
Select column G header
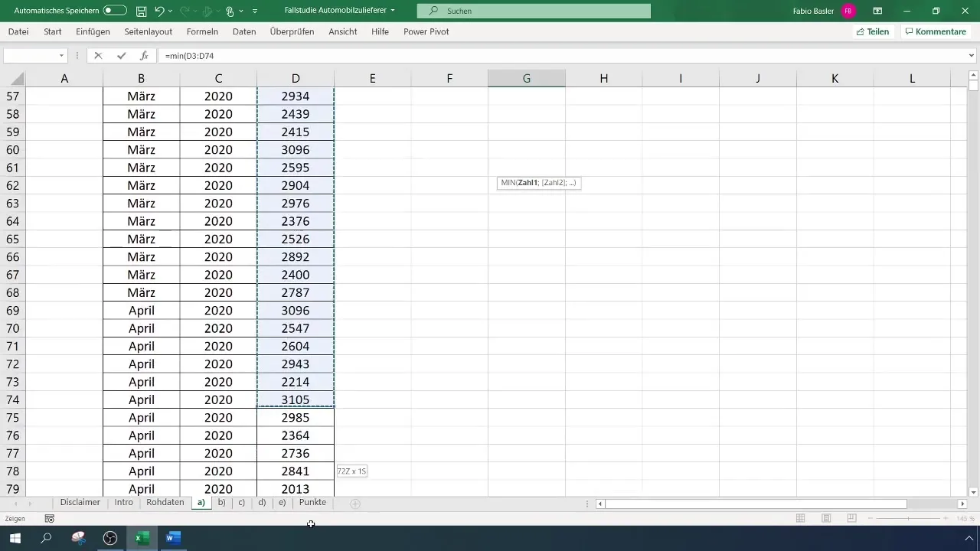click(x=527, y=78)
